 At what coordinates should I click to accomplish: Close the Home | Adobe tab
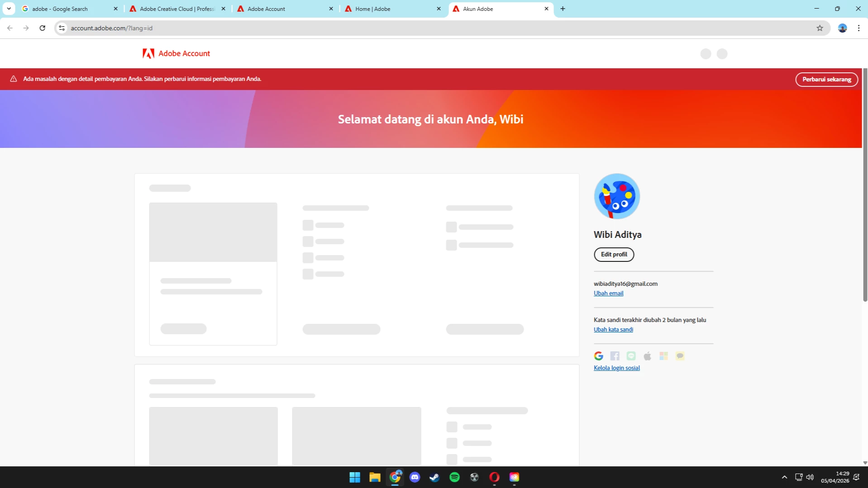tap(439, 9)
